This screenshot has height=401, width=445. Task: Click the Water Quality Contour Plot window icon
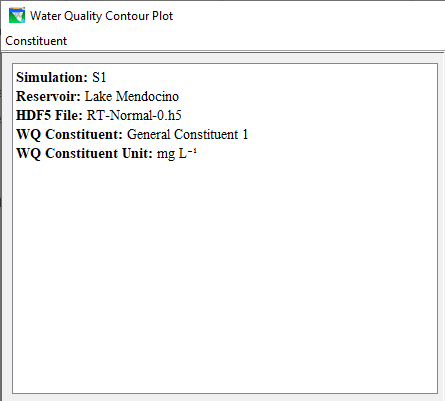pos(17,15)
